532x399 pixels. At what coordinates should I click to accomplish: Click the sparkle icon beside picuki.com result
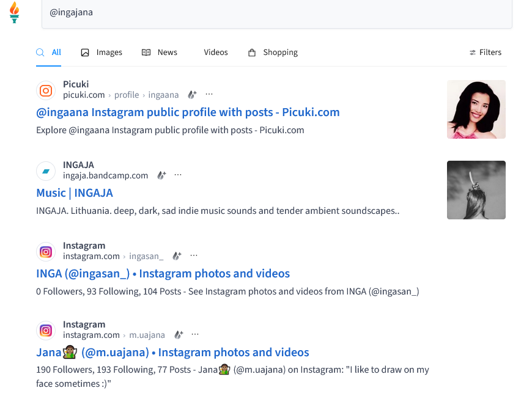pyautogui.click(x=192, y=95)
